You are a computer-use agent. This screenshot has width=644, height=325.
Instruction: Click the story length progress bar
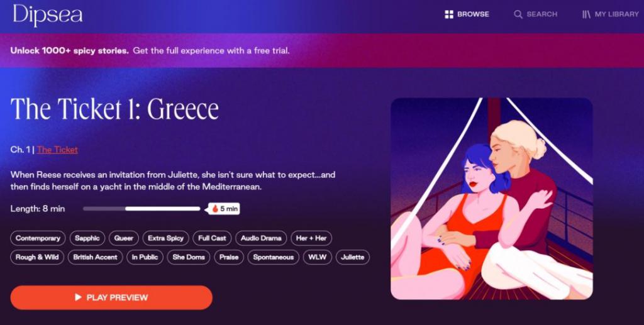coord(142,209)
